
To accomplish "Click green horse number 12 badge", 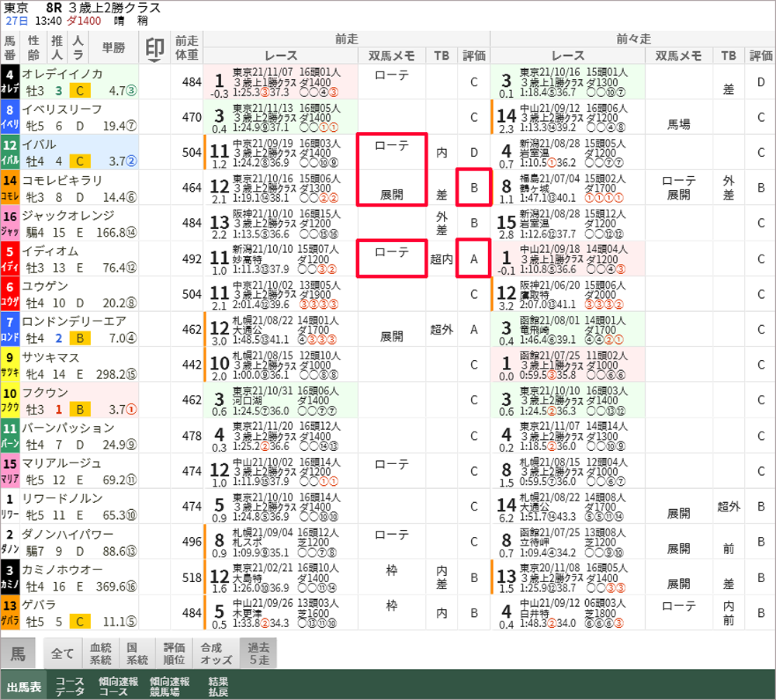I will (x=10, y=152).
